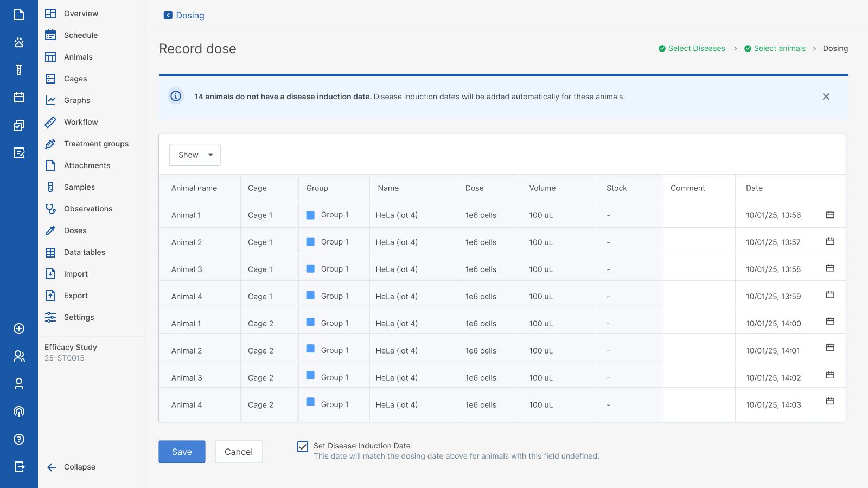Open date picker for 14:03 row
The image size is (868, 488).
pos(830,401)
